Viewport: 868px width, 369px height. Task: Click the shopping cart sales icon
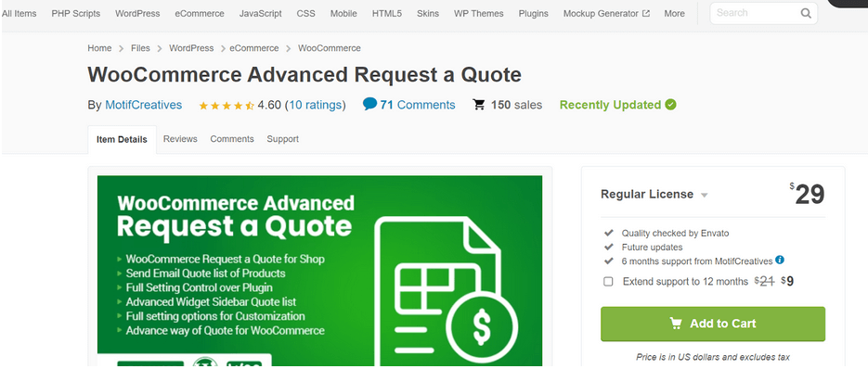point(479,105)
